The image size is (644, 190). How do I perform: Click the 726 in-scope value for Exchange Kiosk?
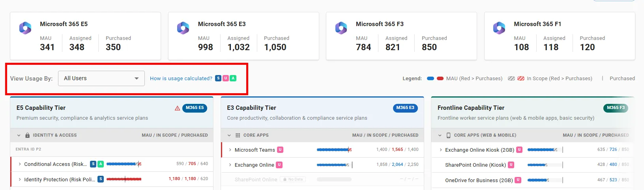(613, 149)
